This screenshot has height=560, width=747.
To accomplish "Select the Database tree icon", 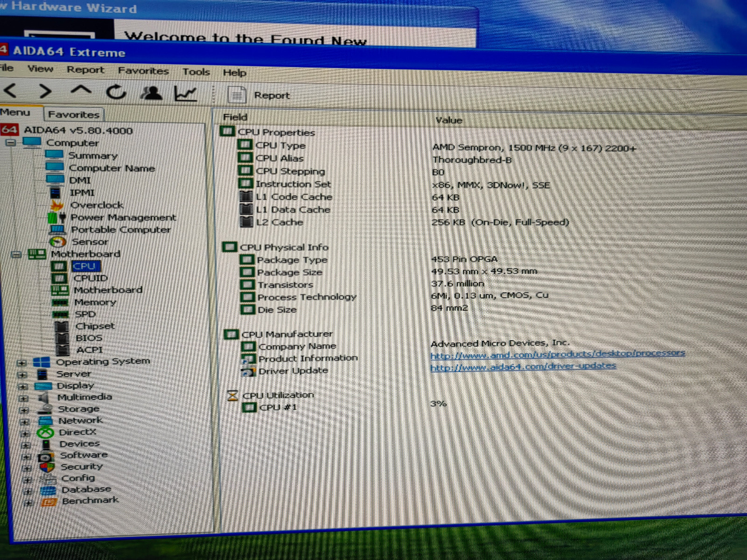I will coord(48,490).
